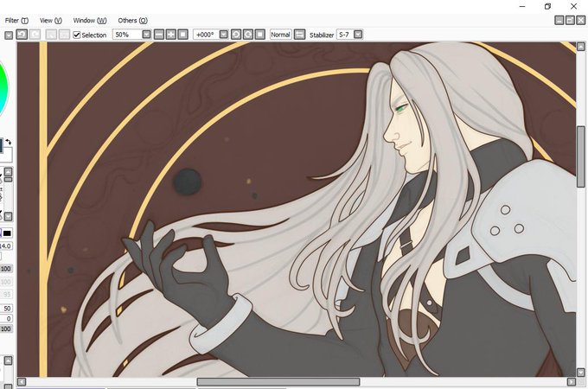Click the Normal view mode button
Image resolution: width=588 pixels, height=389 pixels.
tap(280, 35)
